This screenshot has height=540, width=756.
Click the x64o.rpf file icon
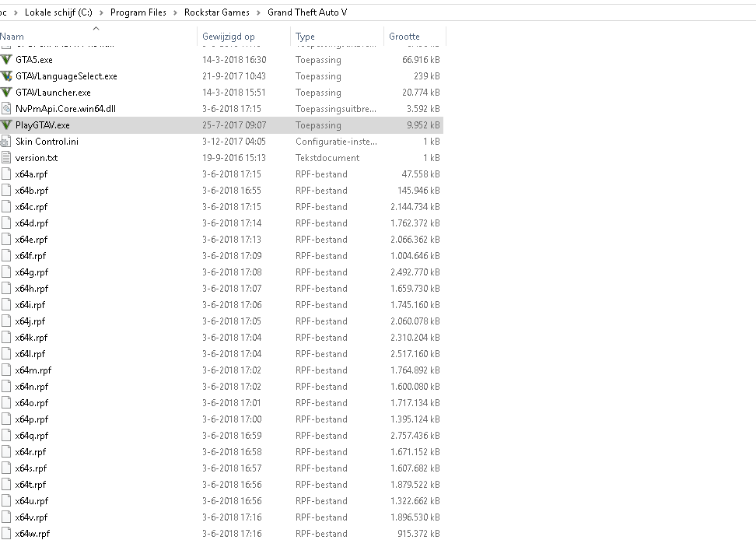point(6,403)
